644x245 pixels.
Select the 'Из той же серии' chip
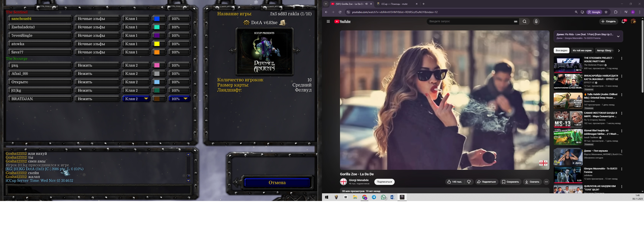(582, 51)
